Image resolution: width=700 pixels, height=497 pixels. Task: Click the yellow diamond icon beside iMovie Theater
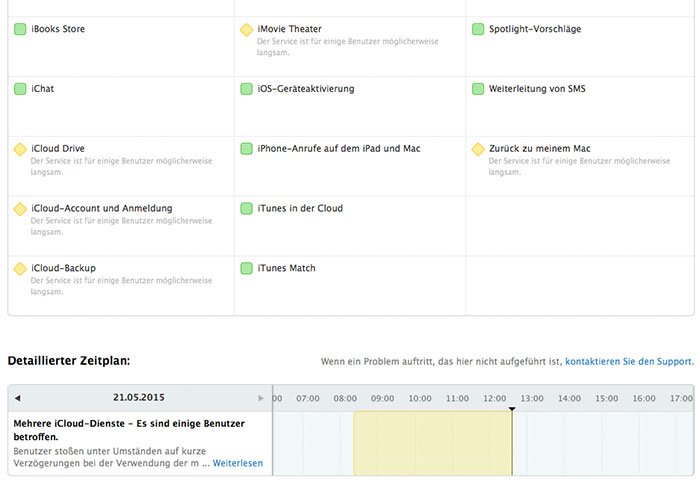pyautogui.click(x=246, y=29)
